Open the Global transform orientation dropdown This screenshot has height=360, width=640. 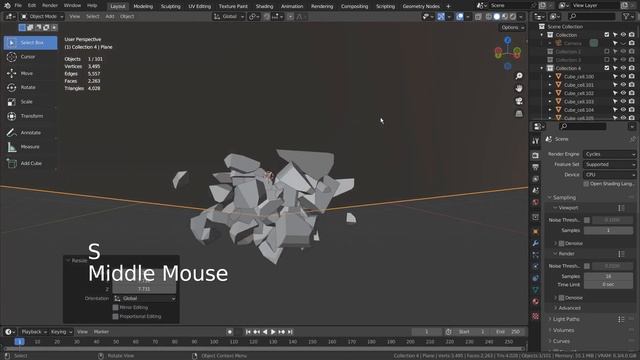tap(229, 17)
